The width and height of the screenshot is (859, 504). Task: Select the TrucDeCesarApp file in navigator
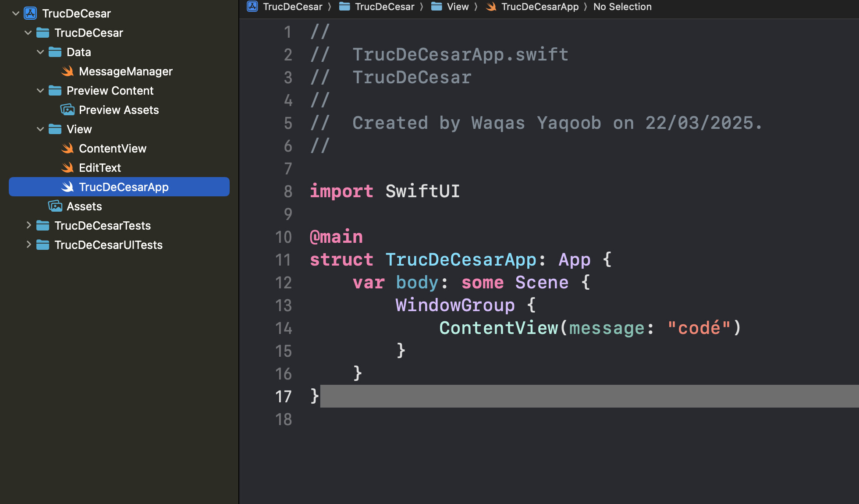tap(124, 187)
